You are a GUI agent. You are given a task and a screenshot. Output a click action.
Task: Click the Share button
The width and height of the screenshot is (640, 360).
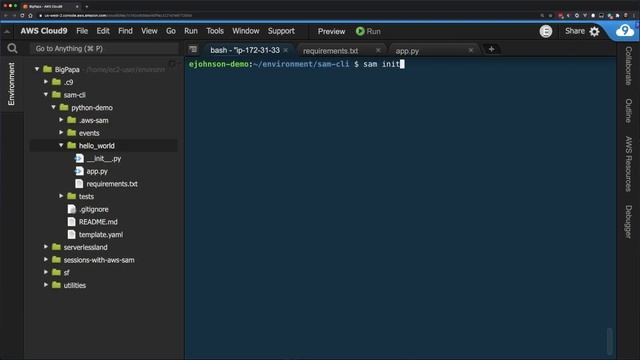(x=575, y=31)
